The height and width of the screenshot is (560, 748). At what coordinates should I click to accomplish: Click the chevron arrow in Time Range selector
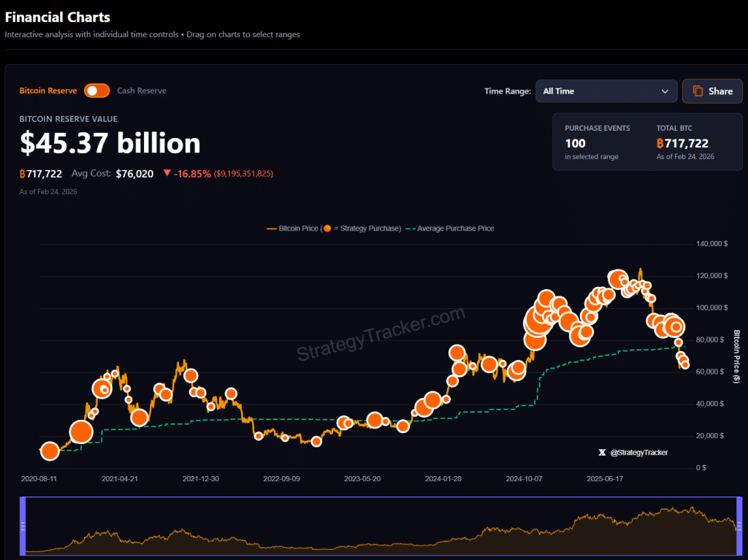click(x=665, y=91)
